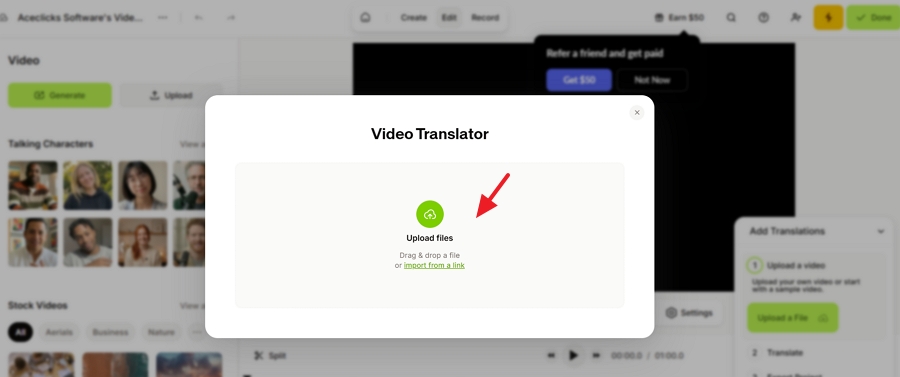The image size is (900, 377).
Task: Click the invite collaborator person icon
Action: [x=795, y=17]
